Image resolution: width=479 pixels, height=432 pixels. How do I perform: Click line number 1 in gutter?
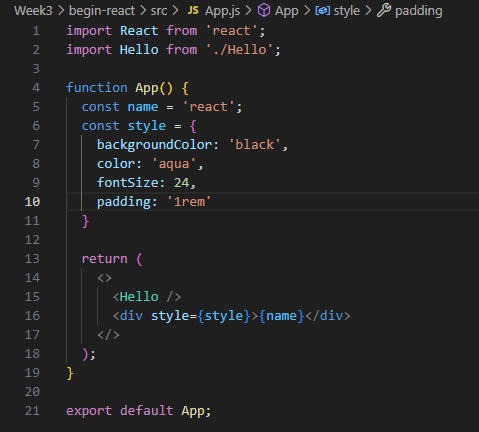coord(36,31)
